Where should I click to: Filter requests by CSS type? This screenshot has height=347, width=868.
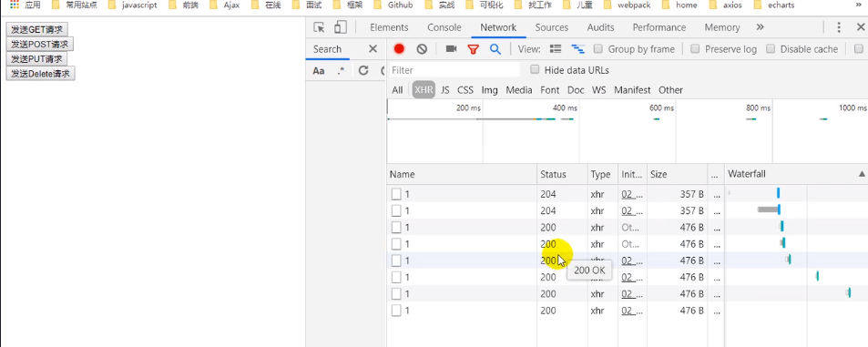[465, 89]
